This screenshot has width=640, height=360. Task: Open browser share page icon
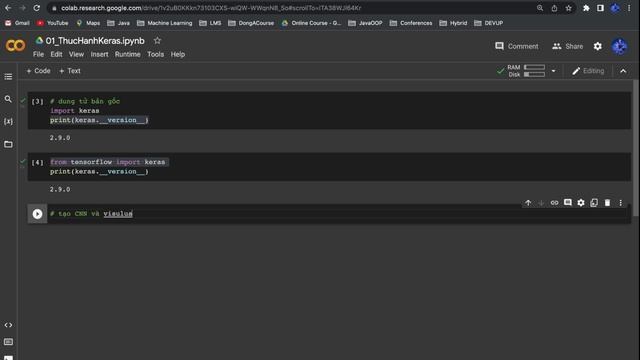click(554, 8)
